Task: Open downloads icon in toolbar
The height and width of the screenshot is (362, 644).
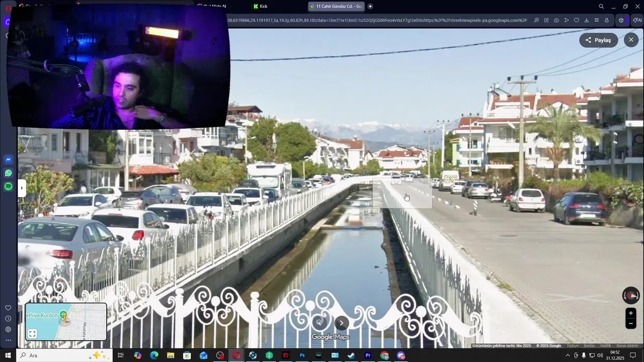Action: tap(587, 20)
